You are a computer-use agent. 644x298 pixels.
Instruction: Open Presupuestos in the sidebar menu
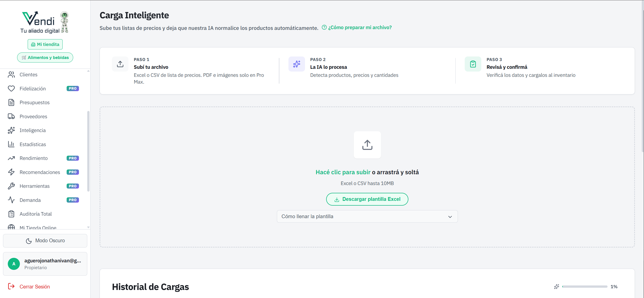point(35,102)
